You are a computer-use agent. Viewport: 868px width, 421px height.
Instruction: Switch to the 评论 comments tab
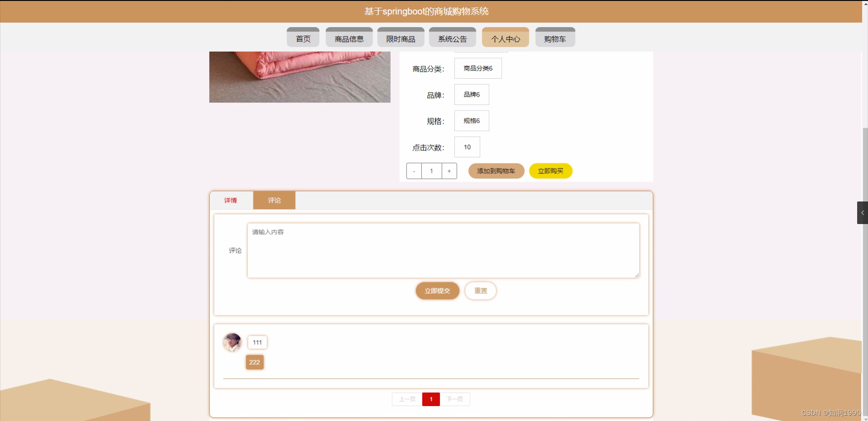tap(274, 201)
